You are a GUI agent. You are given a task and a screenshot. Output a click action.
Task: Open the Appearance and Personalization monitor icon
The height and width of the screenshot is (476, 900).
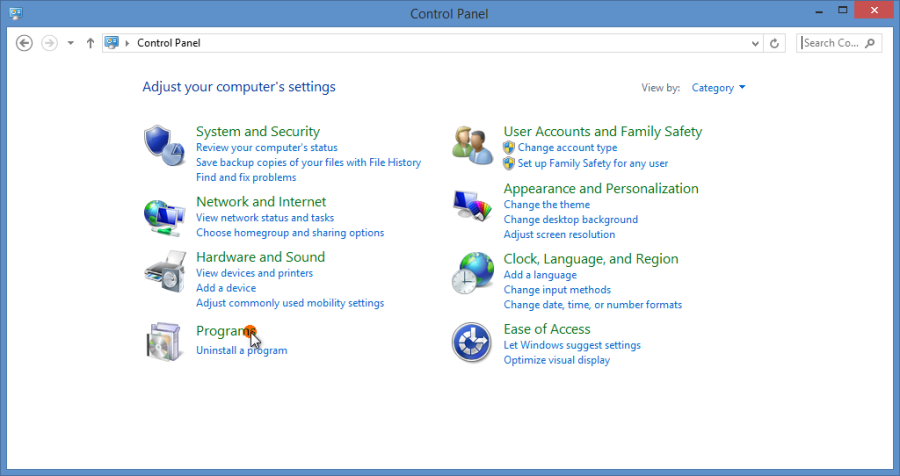(471, 206)
